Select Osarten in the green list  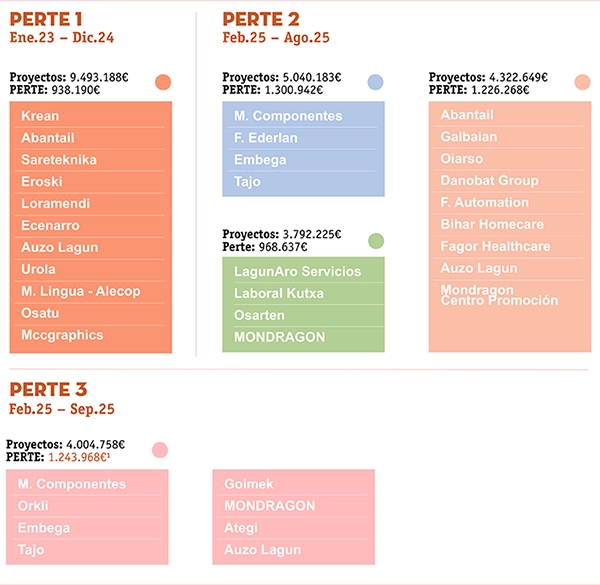tap(259, 316)
